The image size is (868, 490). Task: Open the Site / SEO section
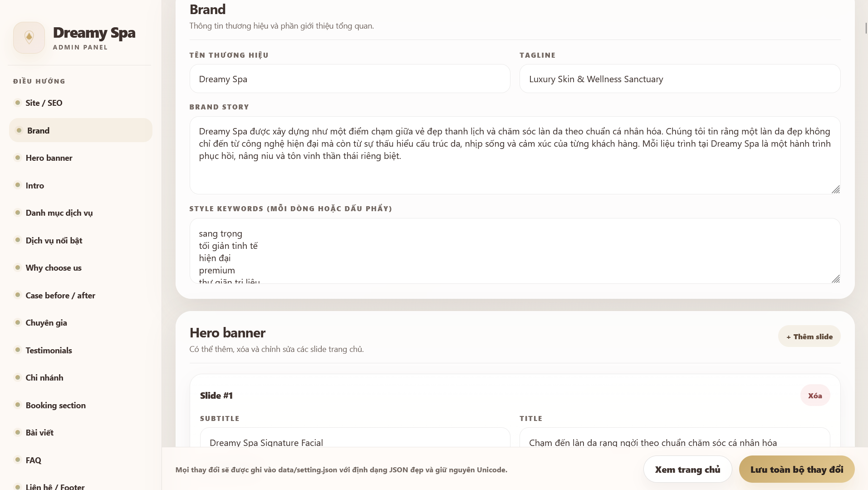44,103
